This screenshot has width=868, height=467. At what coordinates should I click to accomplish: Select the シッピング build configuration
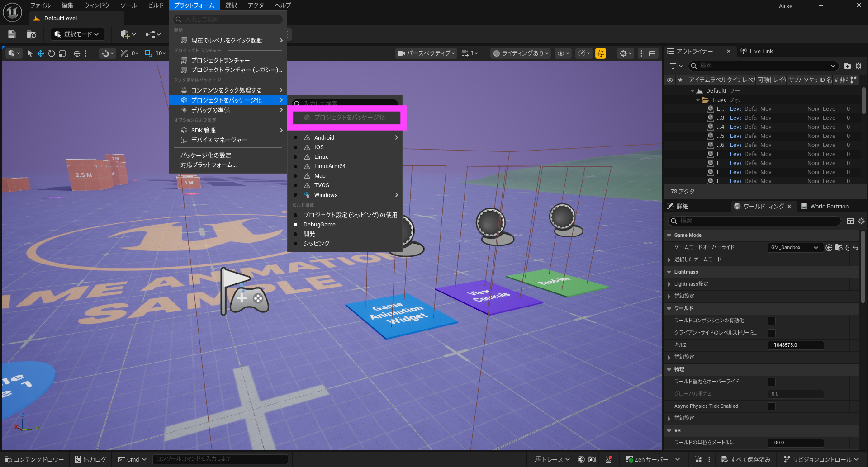click(x=317, y=244)
